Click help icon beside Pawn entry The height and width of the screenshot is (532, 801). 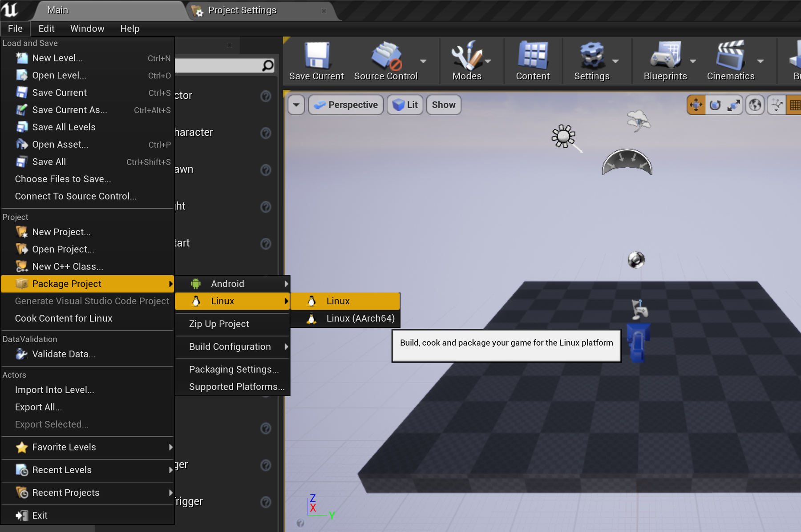266,170
